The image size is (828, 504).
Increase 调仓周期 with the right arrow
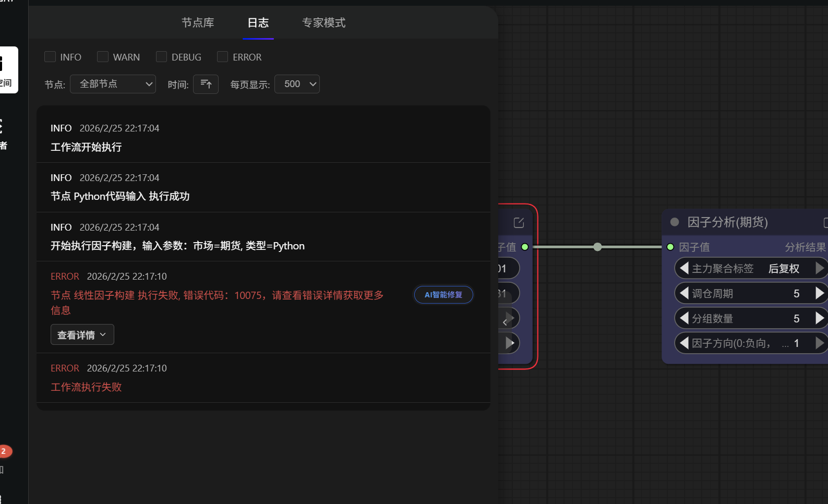pyautogui.click(x=820, y=293)
